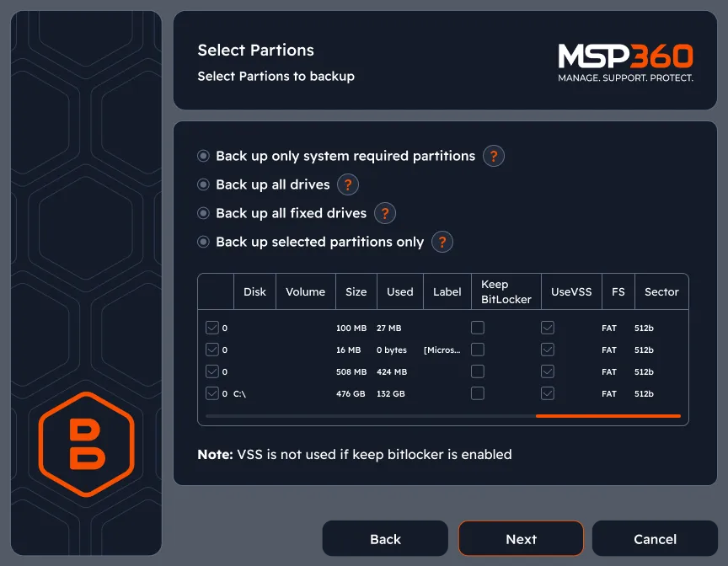Screen dimensions: 728x566
Task: Enable Keep BitLocker for 100 MB partition
Action: pyautogui.click(x=478, y=328)
